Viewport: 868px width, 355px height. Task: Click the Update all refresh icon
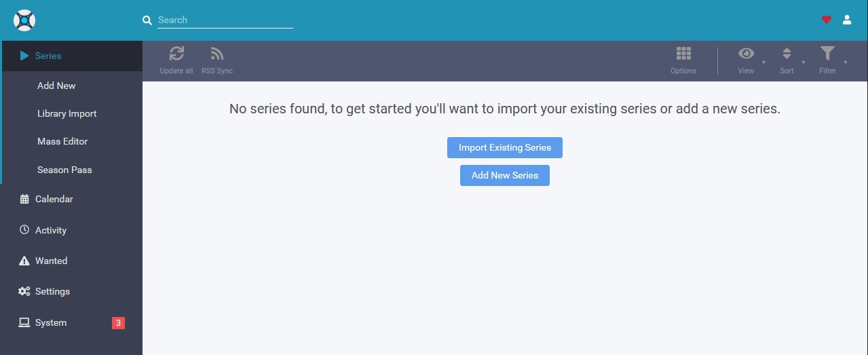coord(176,54)
